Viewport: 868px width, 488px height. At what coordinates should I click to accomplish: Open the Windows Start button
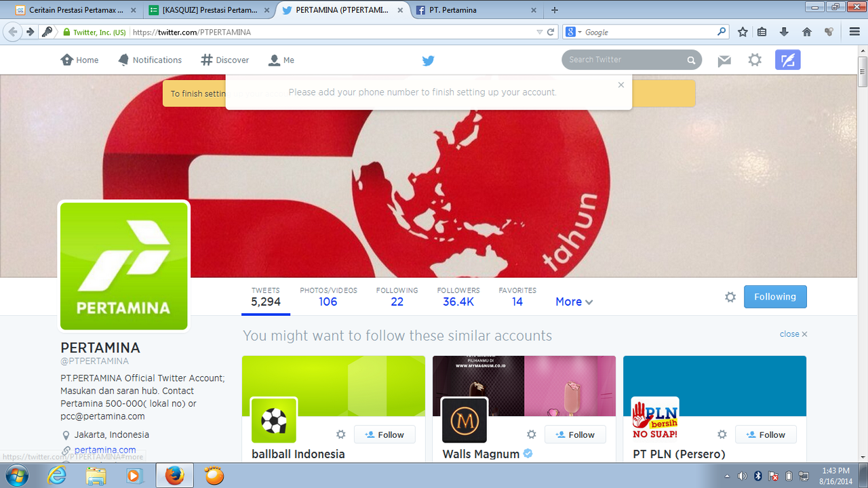tap(16, 476)
